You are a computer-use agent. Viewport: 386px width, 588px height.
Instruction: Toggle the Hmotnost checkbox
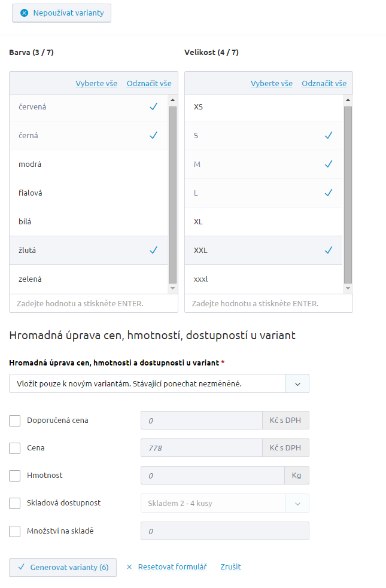pos(14,476)
